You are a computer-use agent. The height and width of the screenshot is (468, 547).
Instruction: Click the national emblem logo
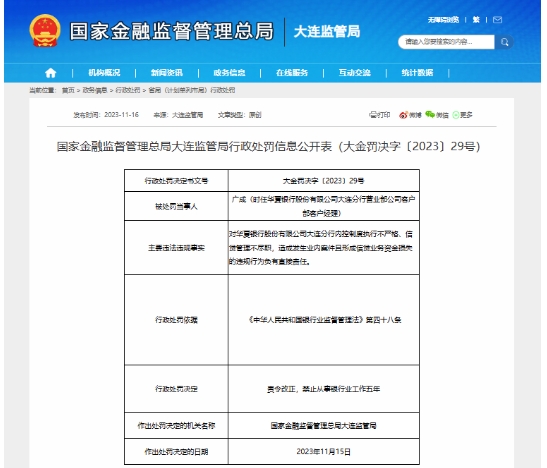tap(45, 31)
